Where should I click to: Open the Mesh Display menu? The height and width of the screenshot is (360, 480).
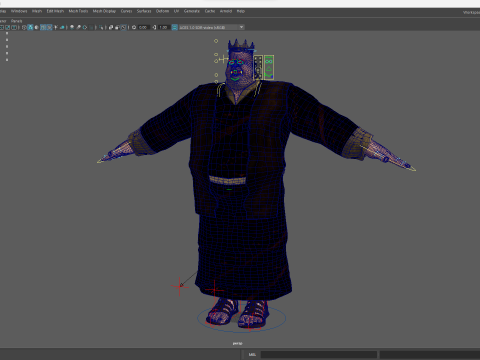click(104, 11)
